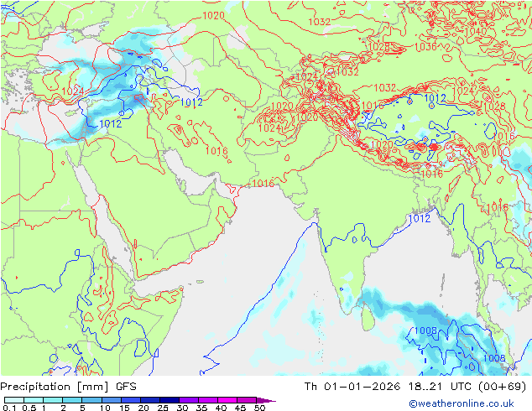Select the 5–10 mm legend color box
Viewport: 532px width, 411px height.
[x=91, y=400]
